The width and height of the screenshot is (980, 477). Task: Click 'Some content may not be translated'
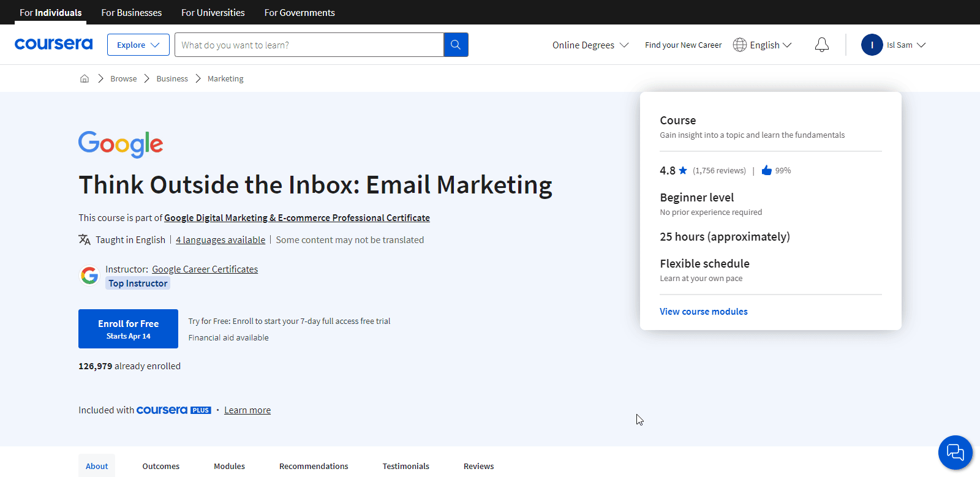[350, 240]
